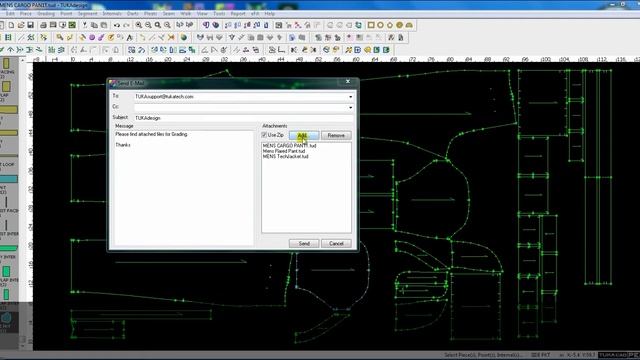640x360 pixels.
Task: Select the half-dome shape tool icon
Action: (409, 25)
